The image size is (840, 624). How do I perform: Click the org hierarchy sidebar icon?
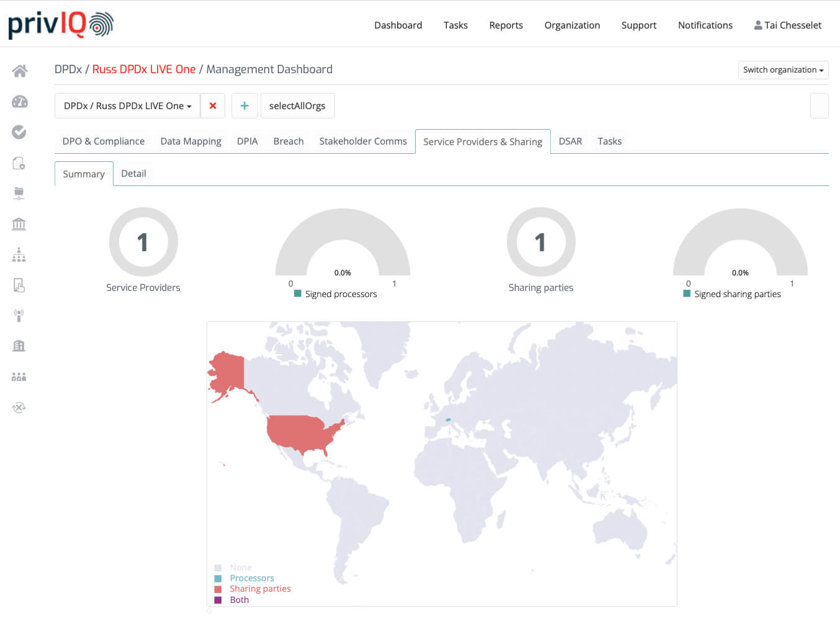19,254
